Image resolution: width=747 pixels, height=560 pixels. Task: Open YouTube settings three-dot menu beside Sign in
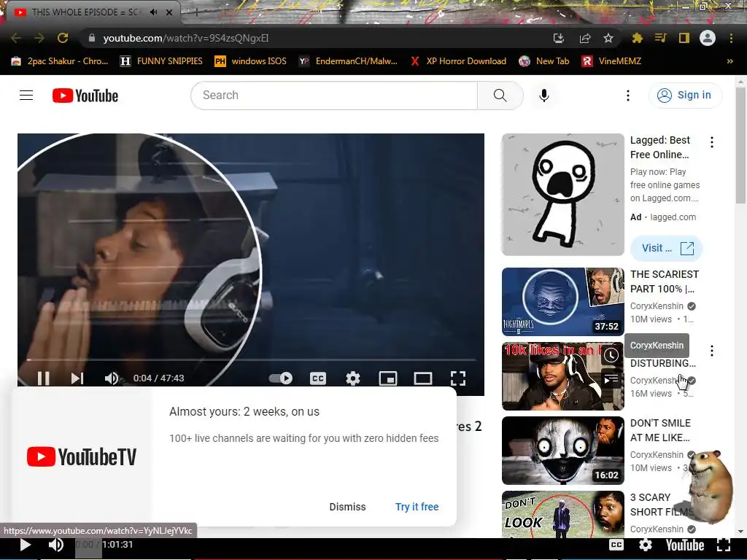pos(628,96)
